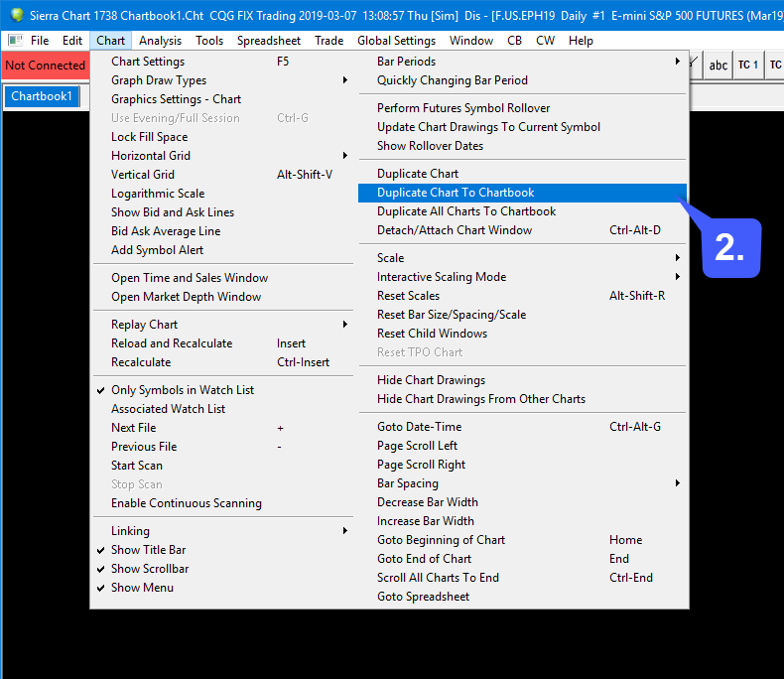Click the Sierra Chart globe icon in title bar
Screen dimensions: 784x679
[x=17, y=15]
